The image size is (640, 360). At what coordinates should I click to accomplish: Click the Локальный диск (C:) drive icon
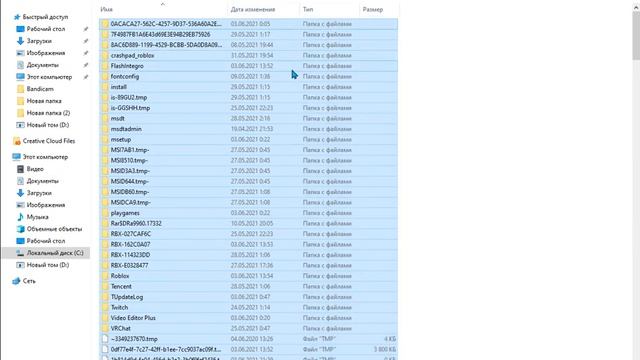click(x=20, y=253)
